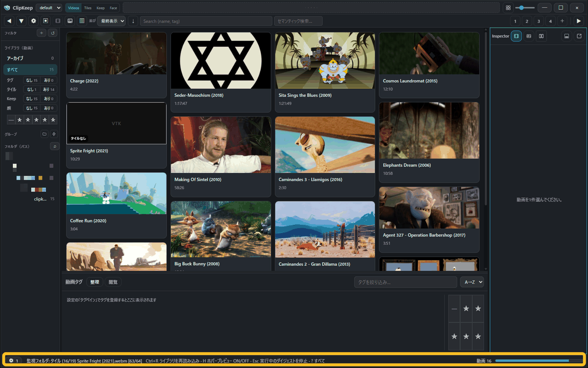Toggle the 顔 あり 0 filter

coord(48,108)
